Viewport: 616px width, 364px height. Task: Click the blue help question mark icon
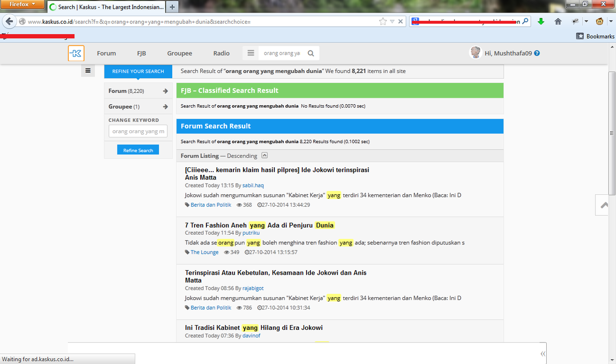tap(537, 53)
